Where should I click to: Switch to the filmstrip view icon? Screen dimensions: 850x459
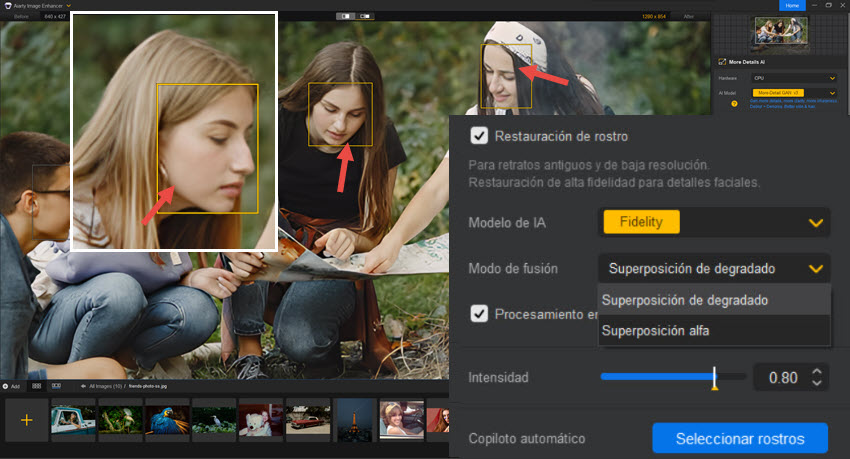point(56,386)
